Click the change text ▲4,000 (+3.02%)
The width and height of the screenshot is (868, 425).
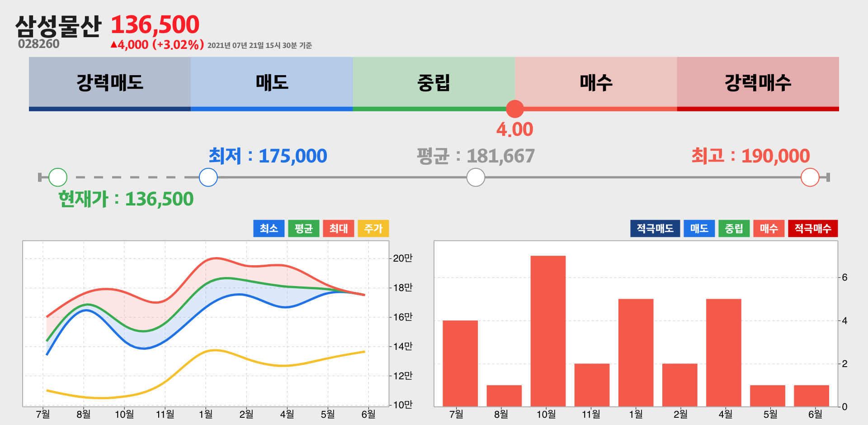pos(157,45)
